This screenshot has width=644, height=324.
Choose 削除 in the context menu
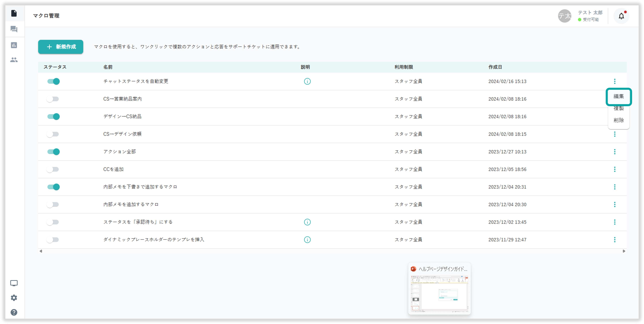tap(619, 120)
